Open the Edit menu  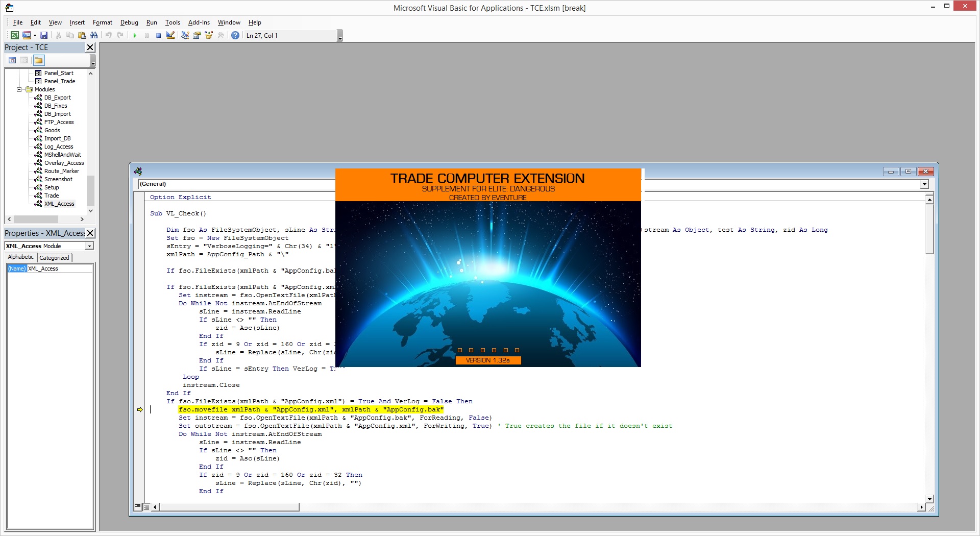[36, 22]
